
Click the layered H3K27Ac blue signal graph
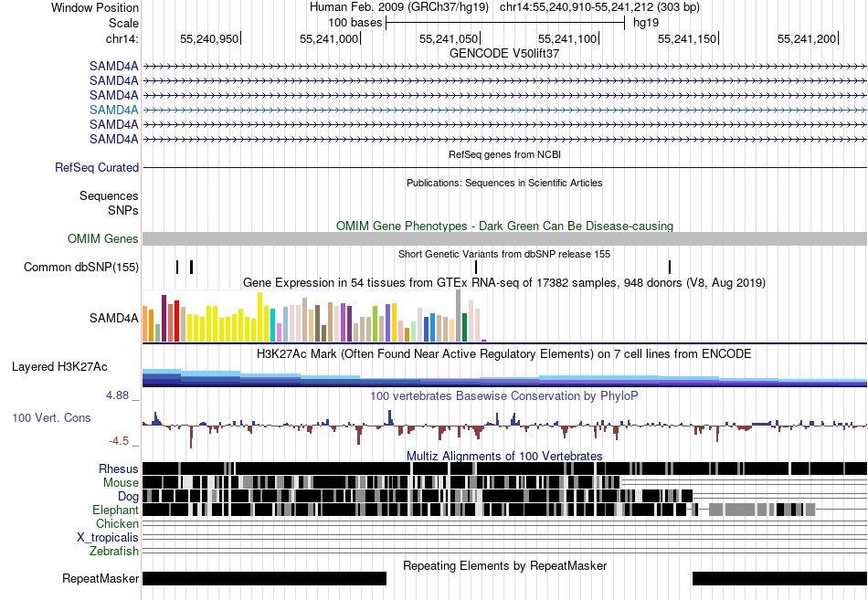(x=504, y=377)
